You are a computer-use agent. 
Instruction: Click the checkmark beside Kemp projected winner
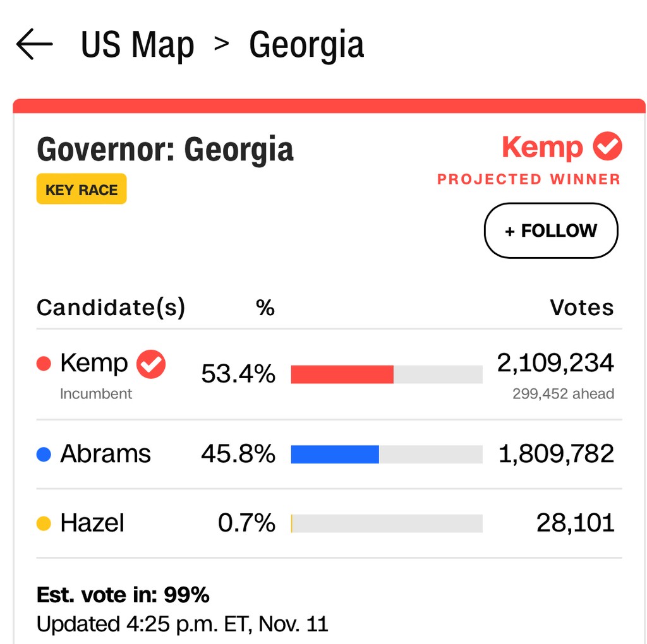point(607,147)
